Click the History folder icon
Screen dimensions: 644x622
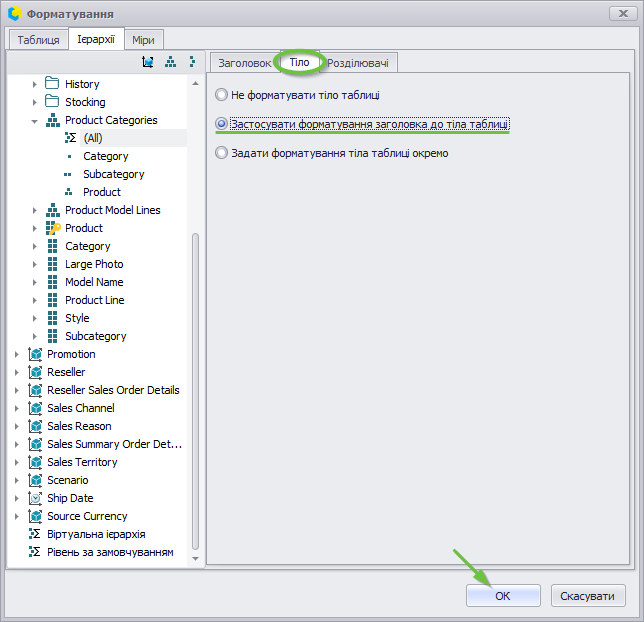coord(52,83)
